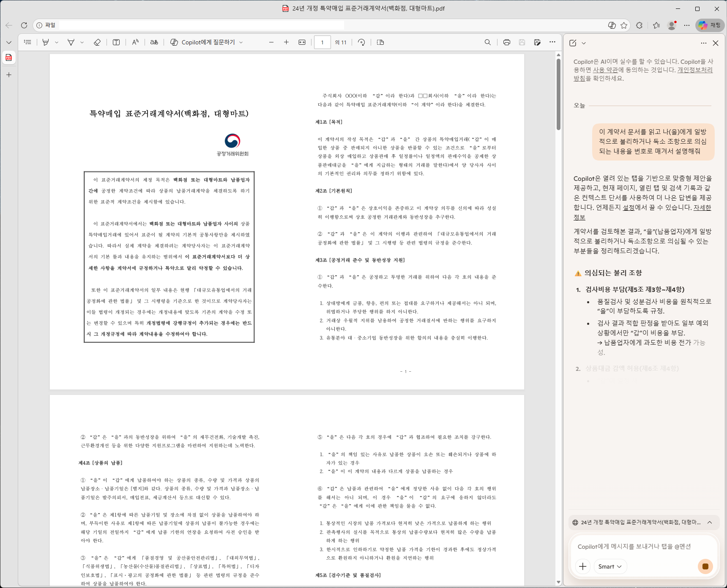Image resolution: width=727 pixels, height=588 pixels.
Task: Add this page to favorites star
Action: [x=624, y=25]
